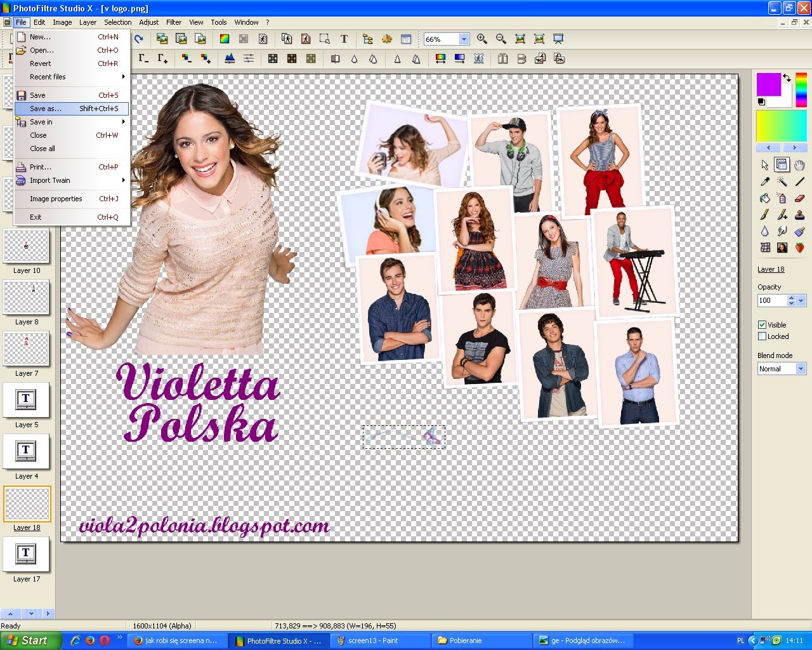Select the Smudge finger tool
This screenshot has width=812, height=650.
(782, 231)
